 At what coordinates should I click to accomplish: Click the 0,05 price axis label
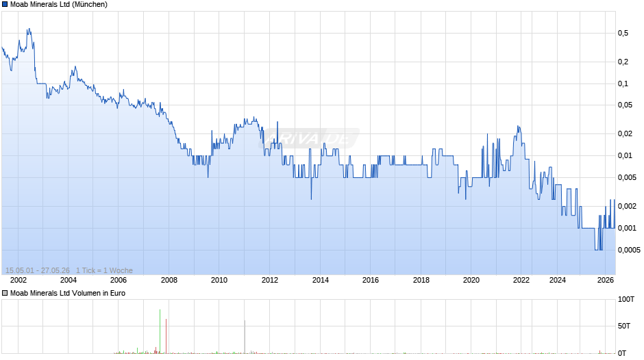click(x=625, y=105)
